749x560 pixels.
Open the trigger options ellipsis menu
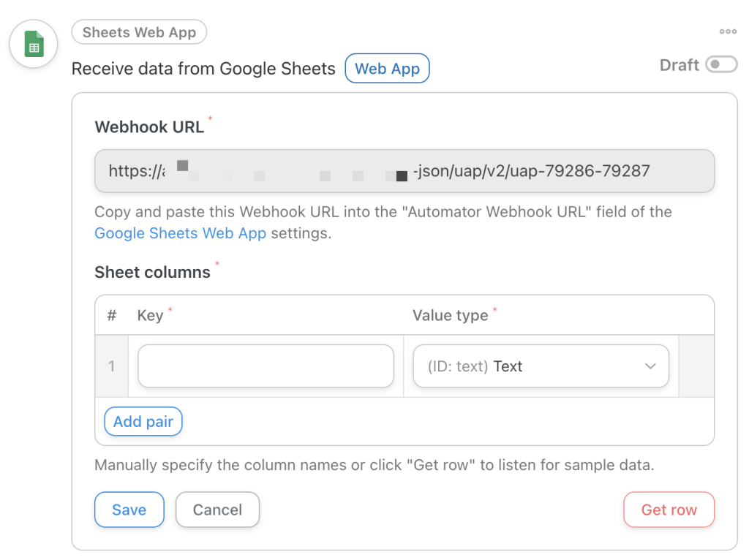[727, 31]
